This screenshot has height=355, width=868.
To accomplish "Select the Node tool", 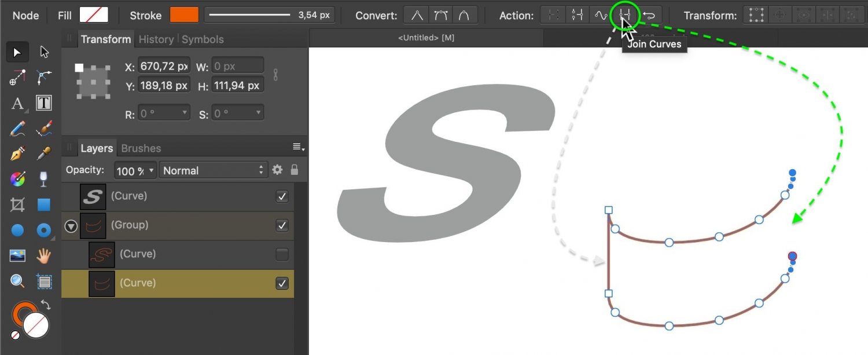I will coord(44,52).
